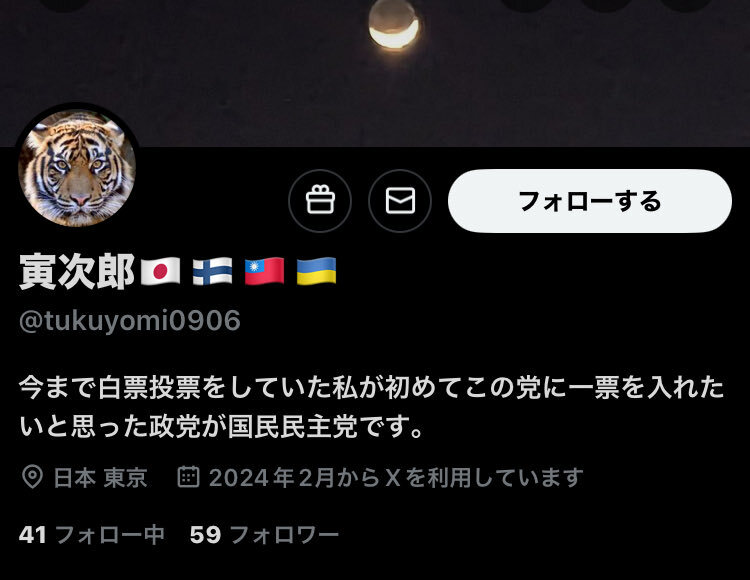This screenshot has width=750, height=580.
Task: Click the gift icon button
Action: pos(320,201)
